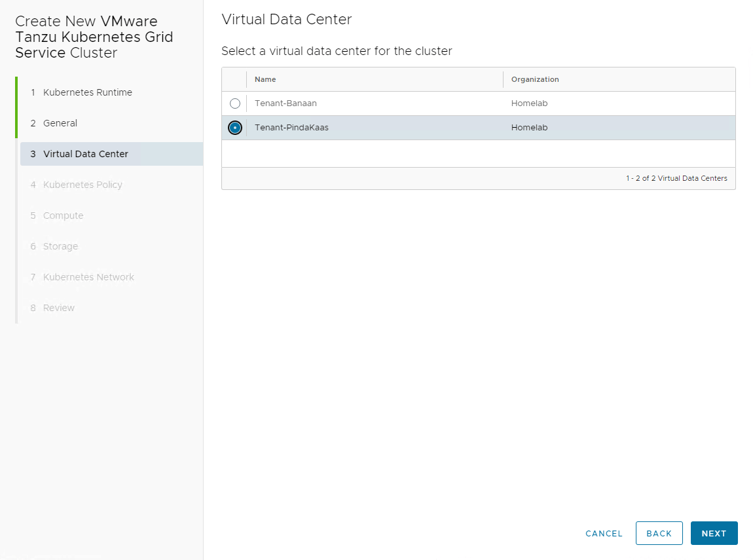Click Homelab organization in the Tenant-Banaan row
753x560 pixels.
(529, 103)
